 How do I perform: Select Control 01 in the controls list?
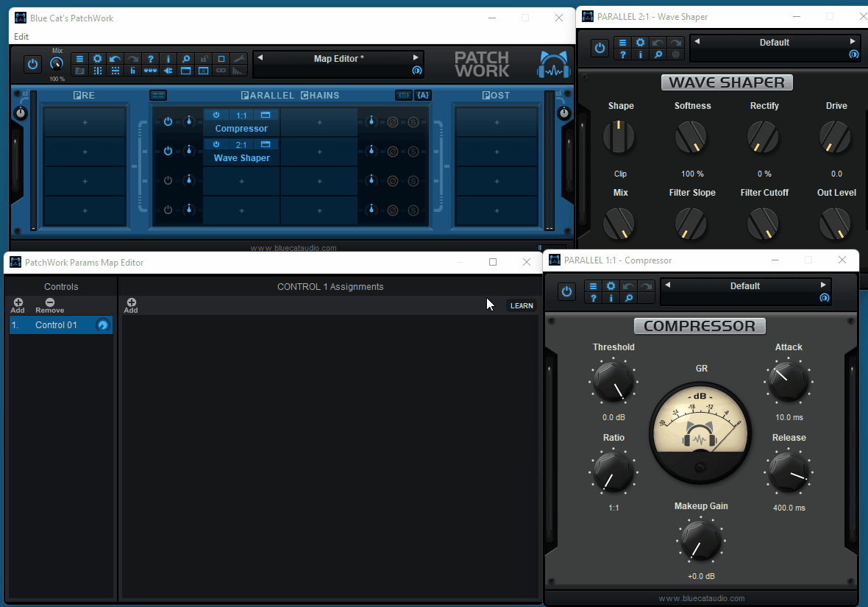click(61, 325)
